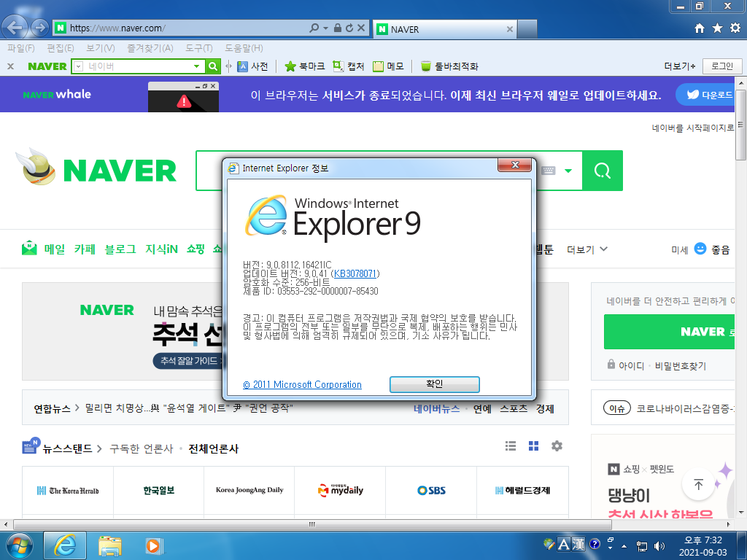Show hidden tray icons arrow
The height and width of the screenshot is (560, 747).
click(624, 545)
